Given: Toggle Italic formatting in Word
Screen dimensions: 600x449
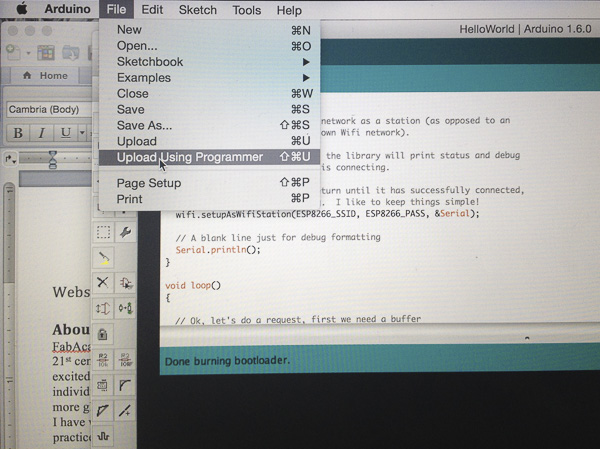Looking at the screenshot, I should [x=42, y=133].
